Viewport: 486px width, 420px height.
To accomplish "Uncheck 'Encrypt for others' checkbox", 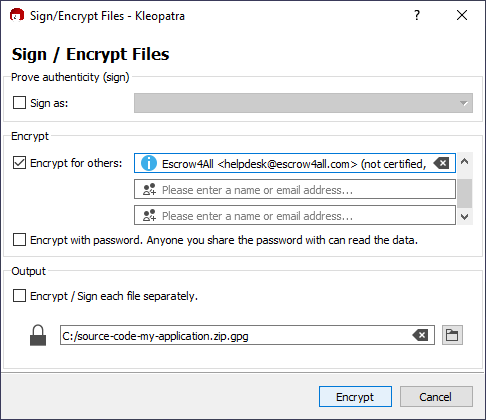I will (x=19, y=163).
